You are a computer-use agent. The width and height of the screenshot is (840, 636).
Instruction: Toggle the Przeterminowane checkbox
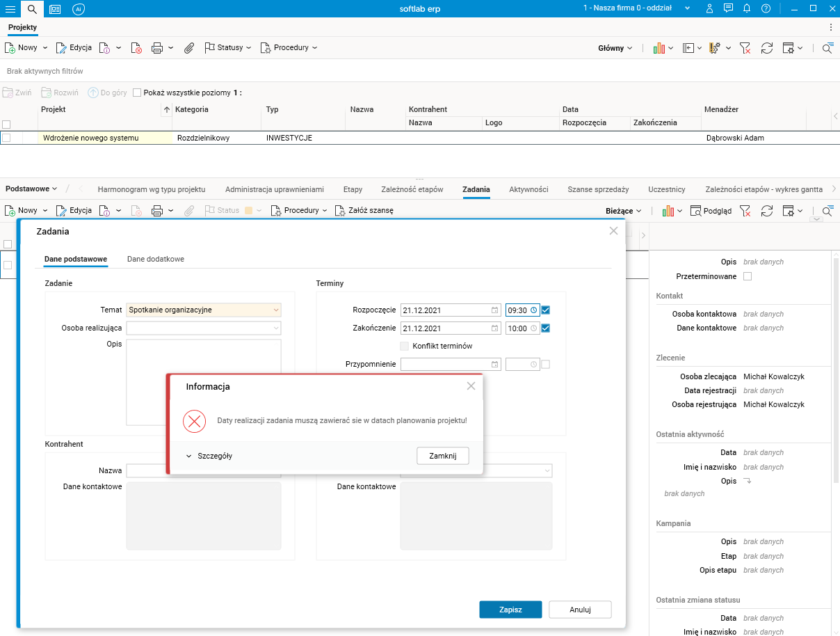(748, 276)
